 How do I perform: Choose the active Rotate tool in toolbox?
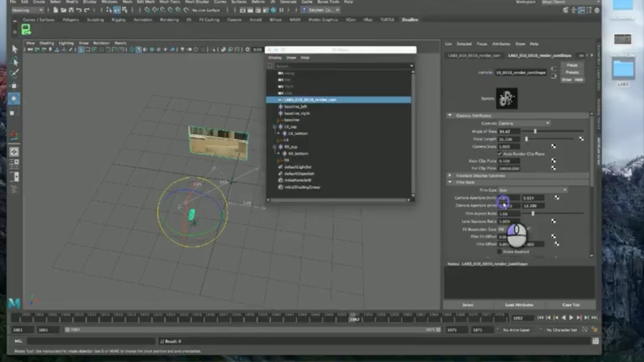14,99
